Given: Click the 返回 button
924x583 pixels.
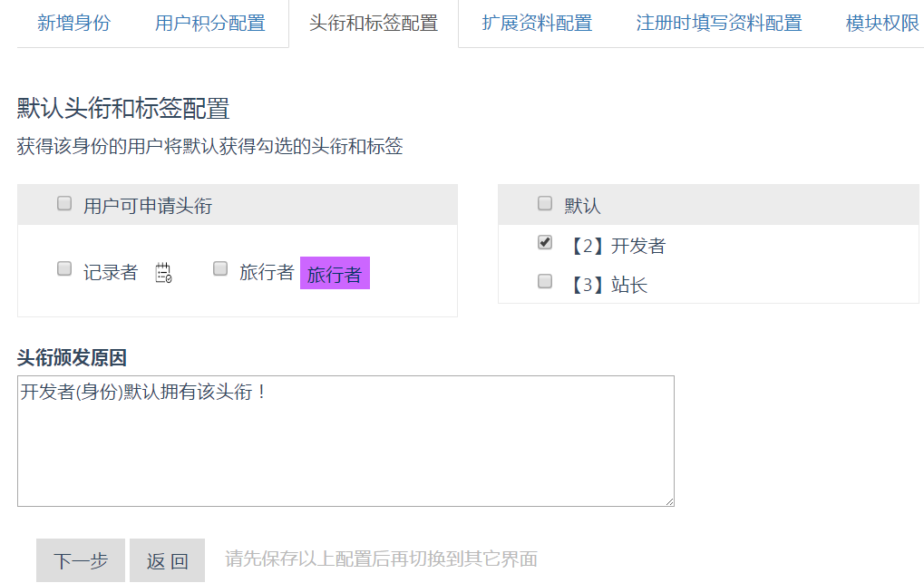Looking at the screenshot, I should point(168,560).
